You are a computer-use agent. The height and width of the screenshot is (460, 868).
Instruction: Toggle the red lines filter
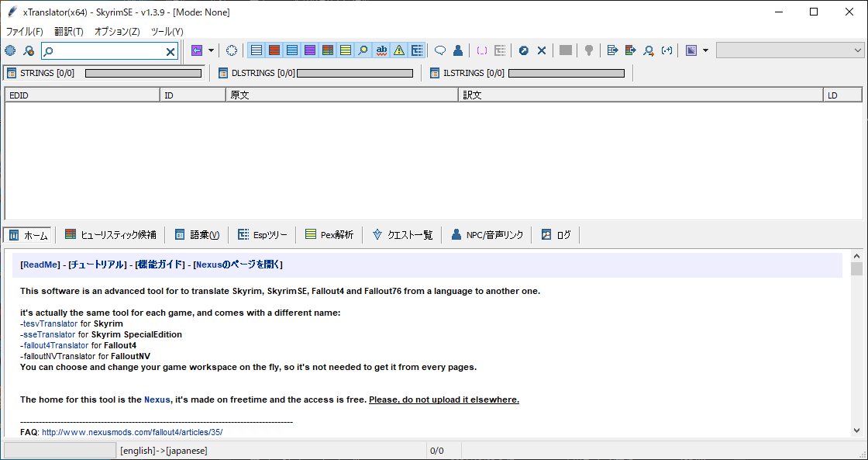pyautogui.click(x=274, y=51)
